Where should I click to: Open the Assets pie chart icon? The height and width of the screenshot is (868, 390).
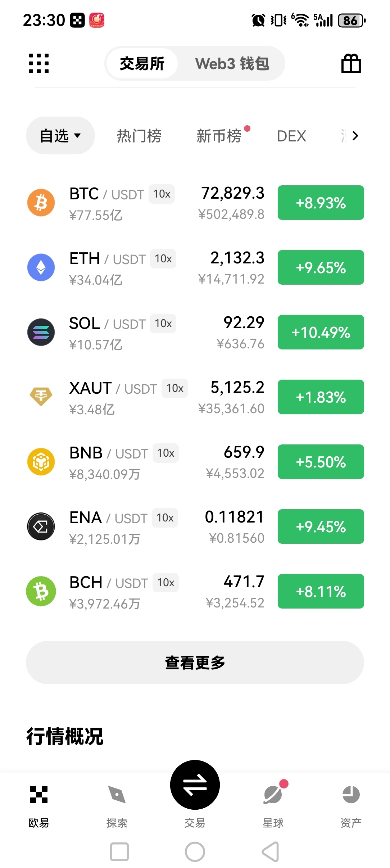[351, 795]
